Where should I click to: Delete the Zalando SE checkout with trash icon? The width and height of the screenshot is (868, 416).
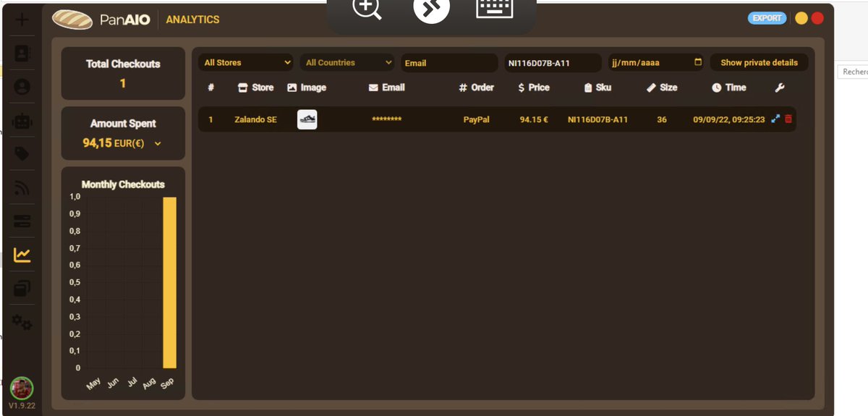click(x=788, y=119)
